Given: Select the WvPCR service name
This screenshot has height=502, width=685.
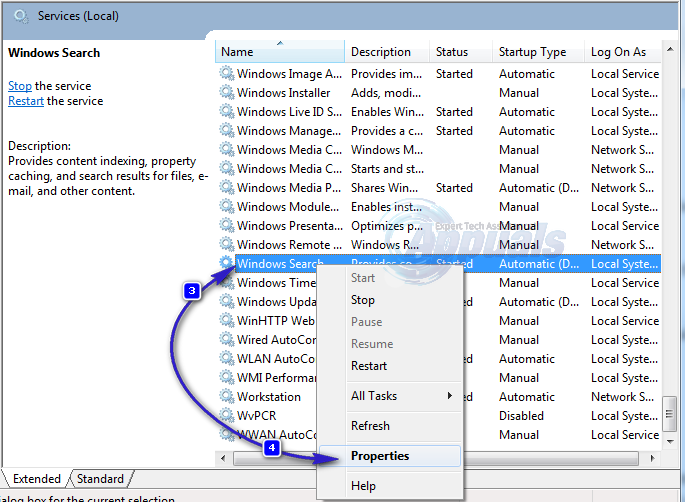Looking at the screenshot, I should 256,415.
